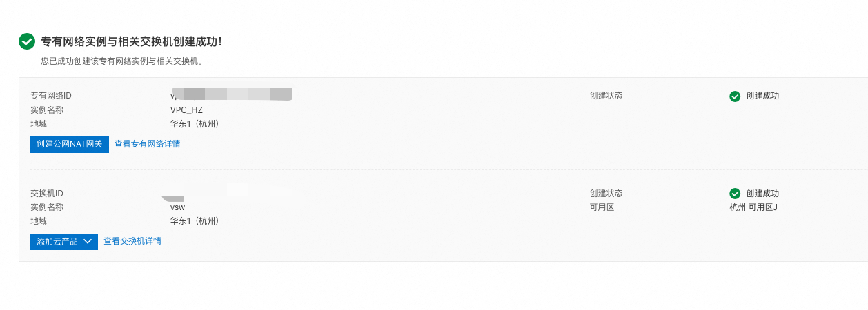The width and height of the screenshot is (868, 310).
Task: Click the 创建成功 text in the VPC section
Action: (762, 96)
